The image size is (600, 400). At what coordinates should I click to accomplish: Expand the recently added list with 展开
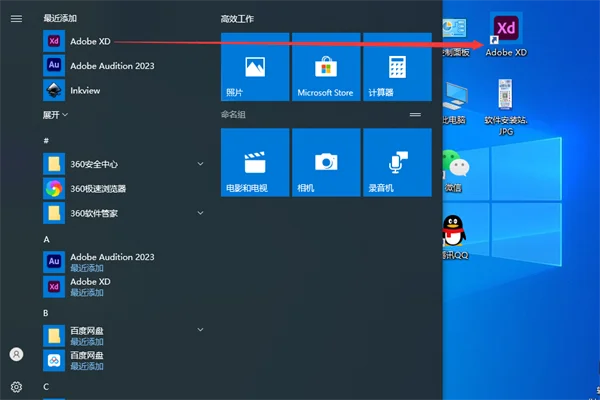coord(55,114)
